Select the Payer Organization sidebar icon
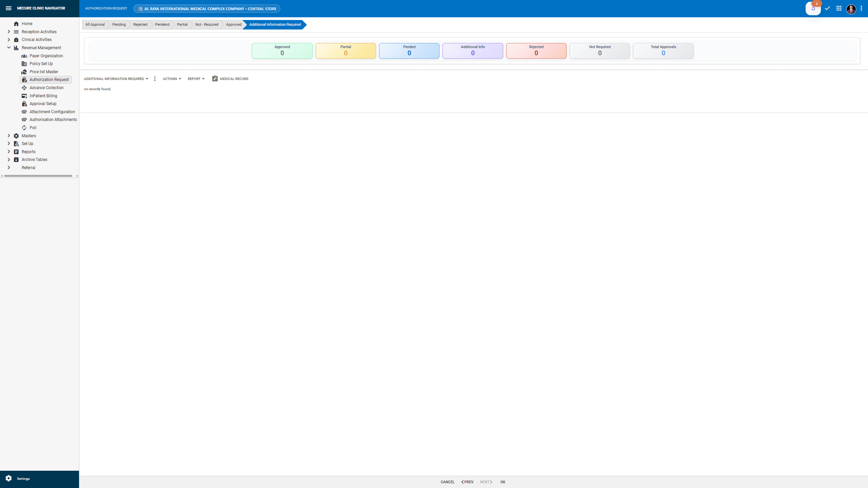The width and height of the screenshot is (868, 488). [x=24, y=56]
